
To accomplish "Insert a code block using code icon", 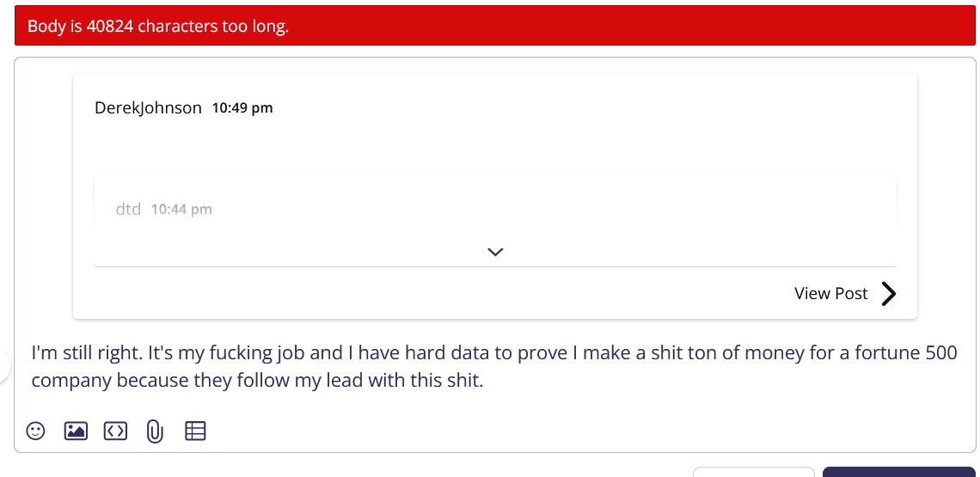I will coord(115,431).
